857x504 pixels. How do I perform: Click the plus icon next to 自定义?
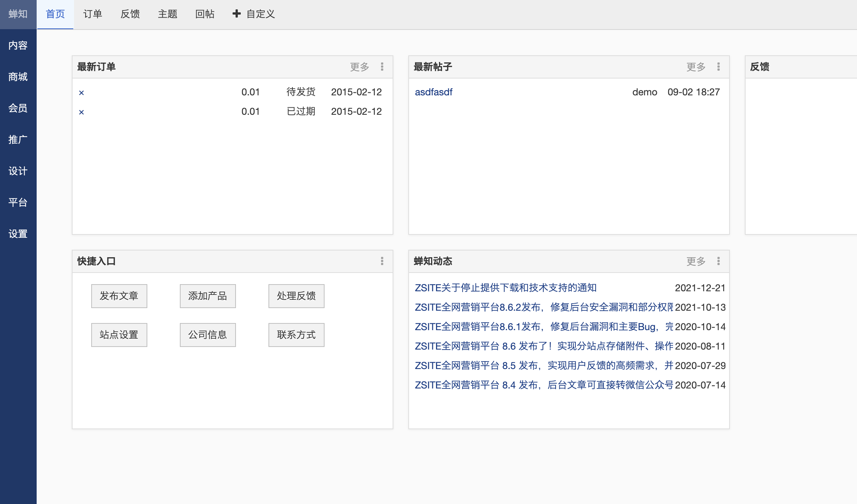click(236, 14)
